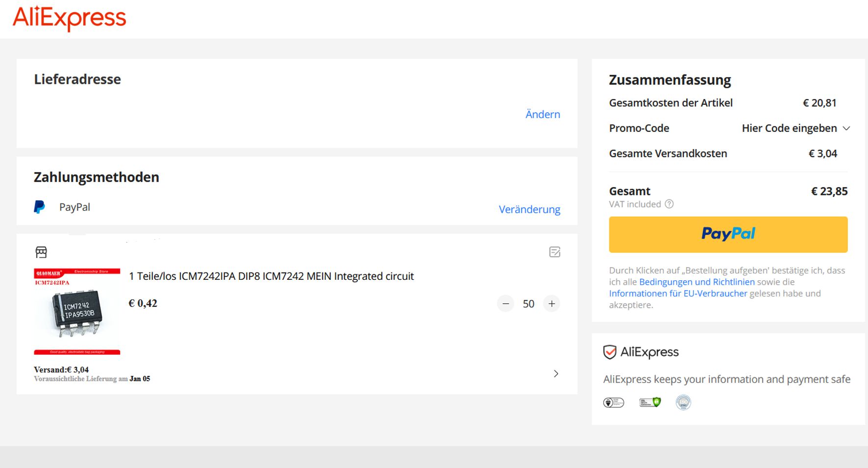
Task: Click the item price € 0,42
Action: [x=143, y=303]
